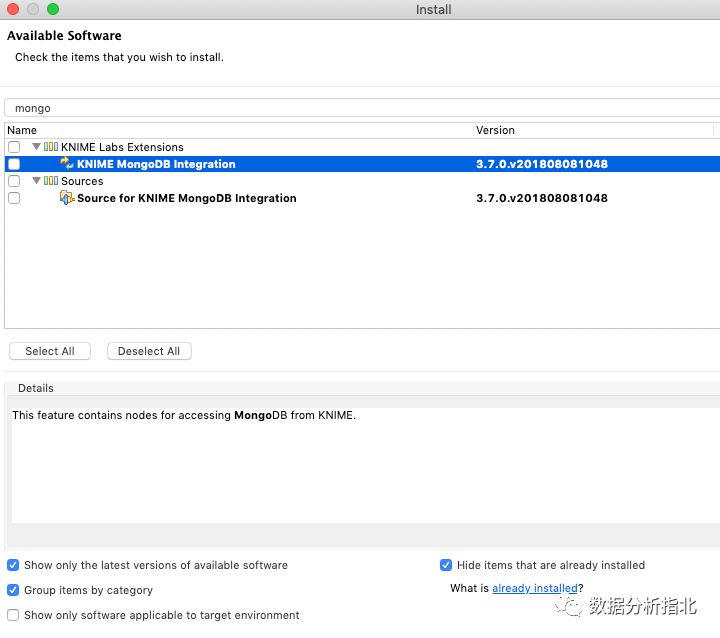Select the KNIME Labs Extensions row label
Screen dimensions: 720x638
[x=122, y=147]
